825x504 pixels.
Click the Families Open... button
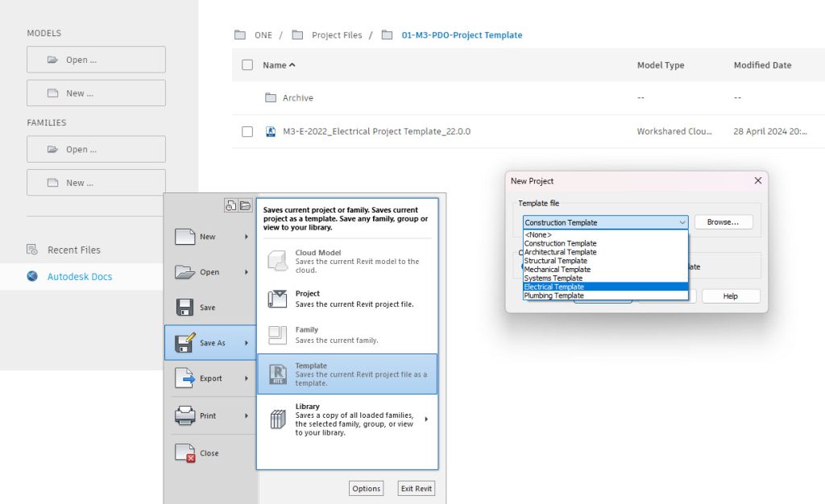(97, 149)
